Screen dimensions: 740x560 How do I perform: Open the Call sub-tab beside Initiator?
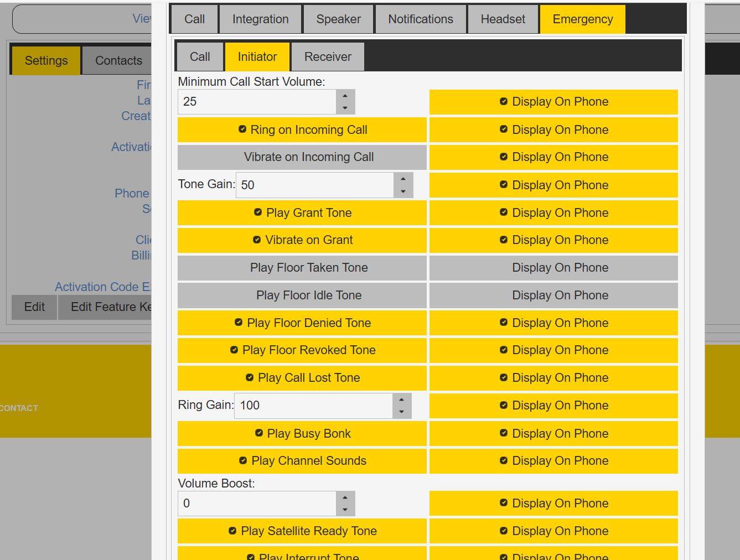(x=200, y=57)
